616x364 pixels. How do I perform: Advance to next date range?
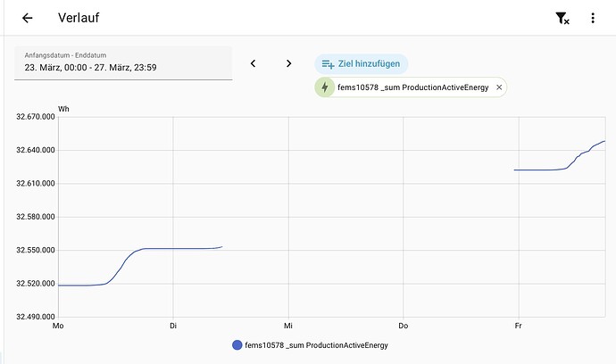pos(288,63)
